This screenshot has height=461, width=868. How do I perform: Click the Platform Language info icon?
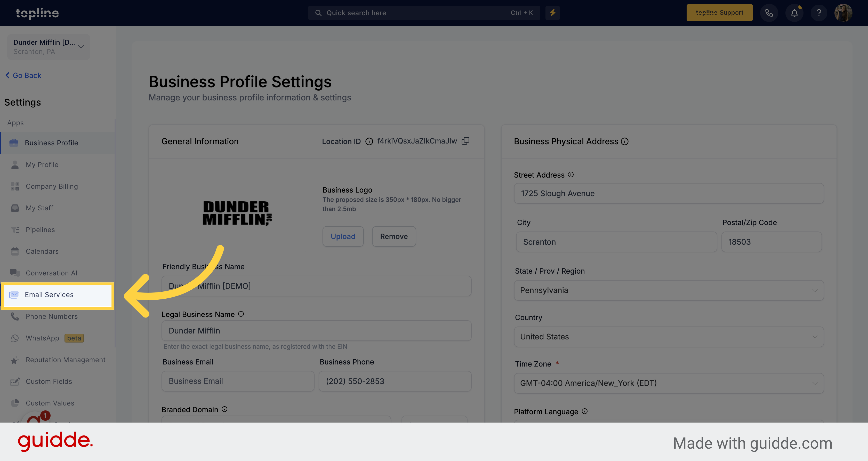[x=585, y=411]
